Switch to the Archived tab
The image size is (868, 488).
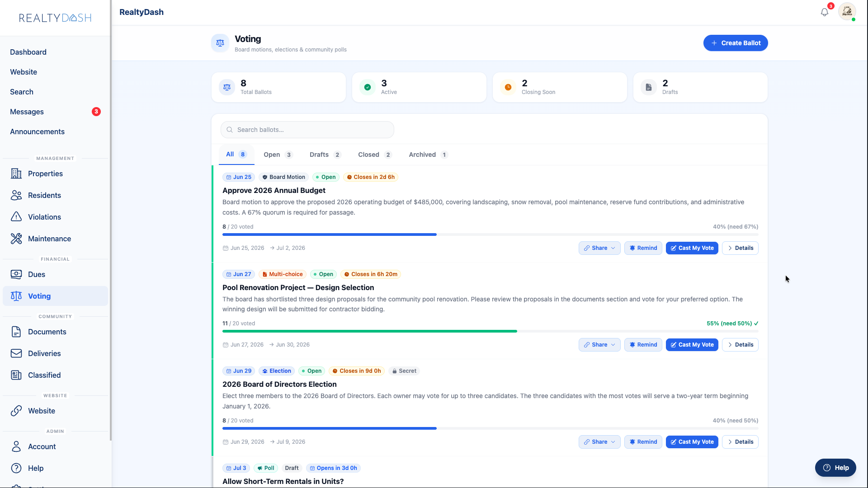[428, 155]
